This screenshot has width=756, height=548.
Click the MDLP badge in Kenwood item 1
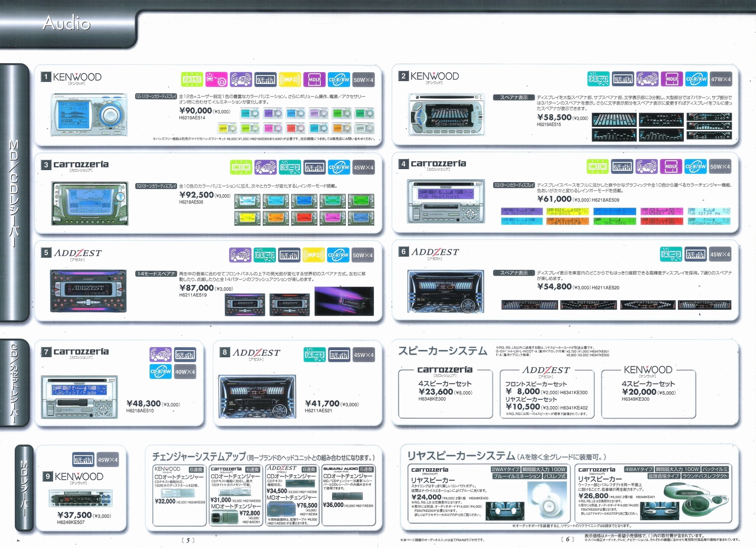click(314, 79)
